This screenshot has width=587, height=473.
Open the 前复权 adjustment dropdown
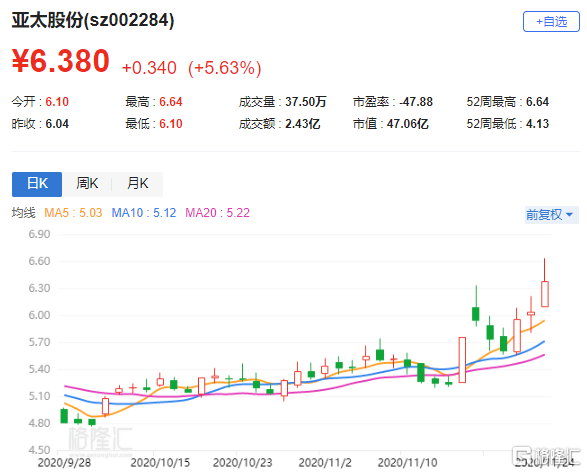551,215
